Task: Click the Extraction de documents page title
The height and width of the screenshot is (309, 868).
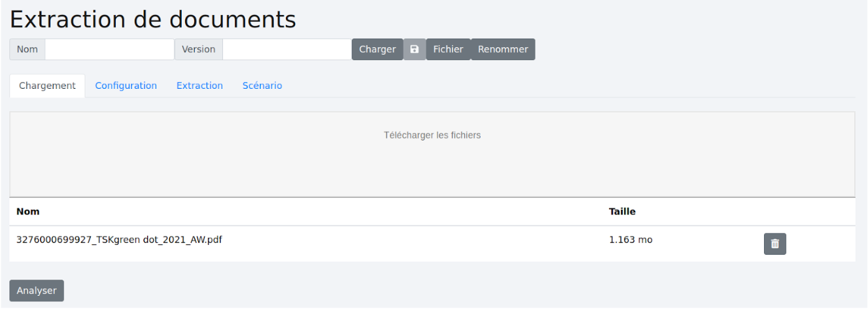Action: click(153, 19)
